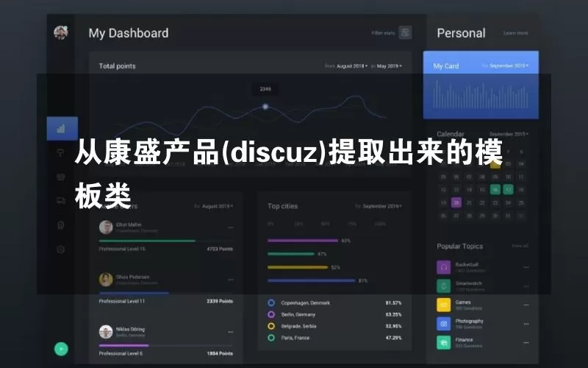Open Top cities September 2019 dropdown

pos(382,206)
